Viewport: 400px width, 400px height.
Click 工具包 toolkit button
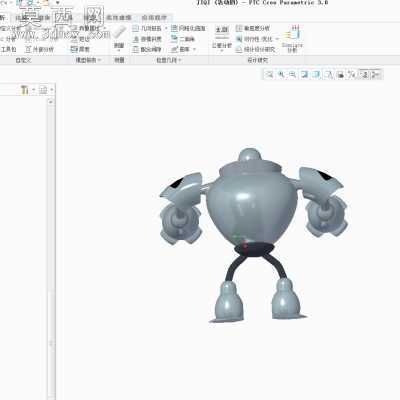pyautogui.click(x=8, y=49)
